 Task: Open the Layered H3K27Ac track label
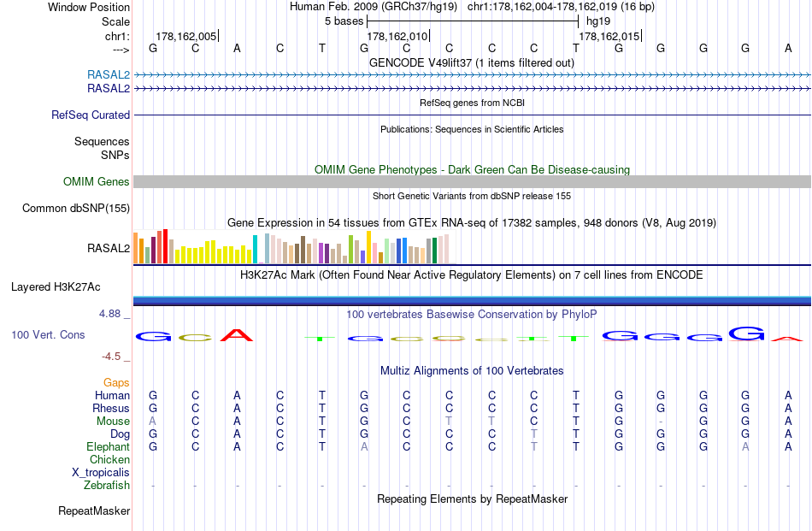pos(56,287)
